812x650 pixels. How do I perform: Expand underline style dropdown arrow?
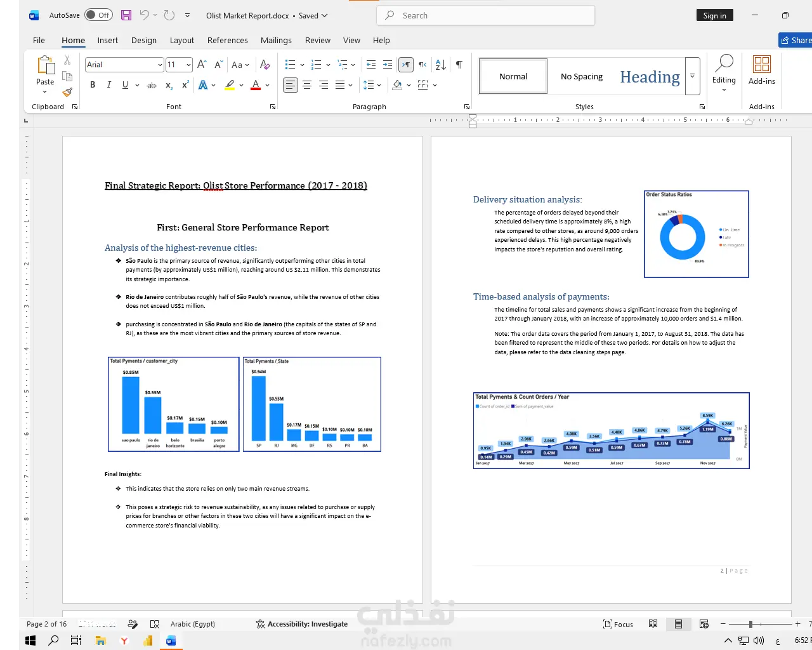click(x=137, y=84)
